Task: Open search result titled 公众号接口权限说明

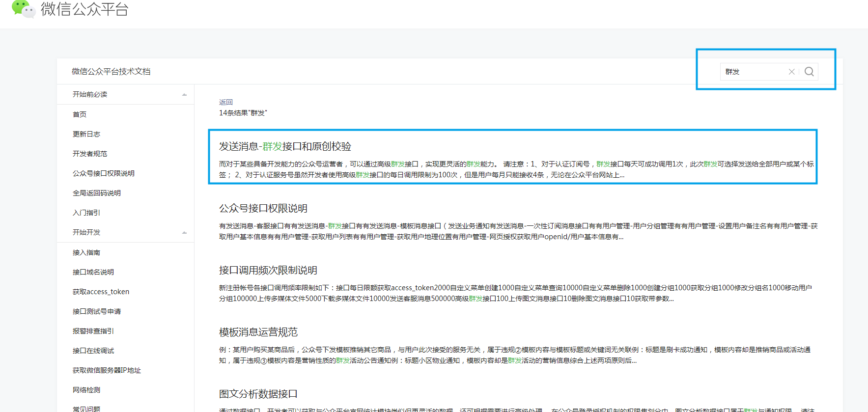Action: [x=263, y=208]
